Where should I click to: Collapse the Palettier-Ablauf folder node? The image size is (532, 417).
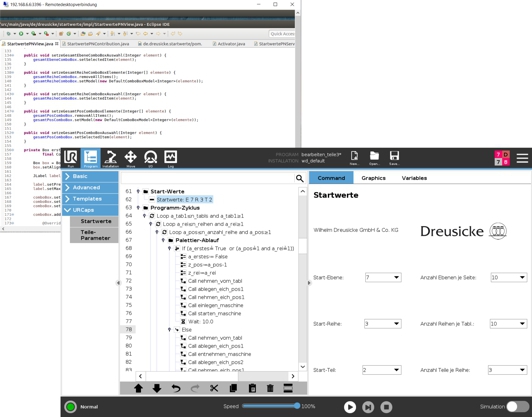pos(163,240)
